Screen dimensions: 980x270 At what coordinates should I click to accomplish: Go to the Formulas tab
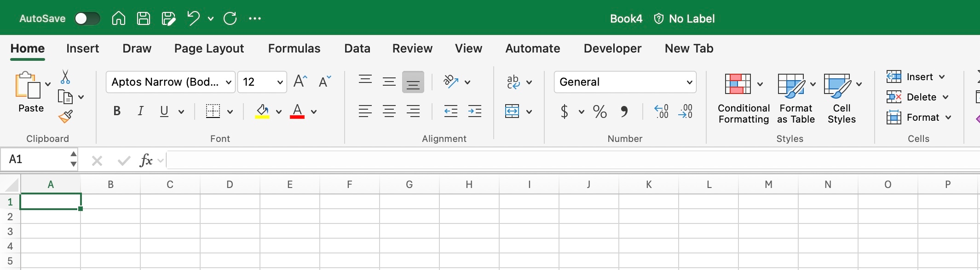[294, 48]
